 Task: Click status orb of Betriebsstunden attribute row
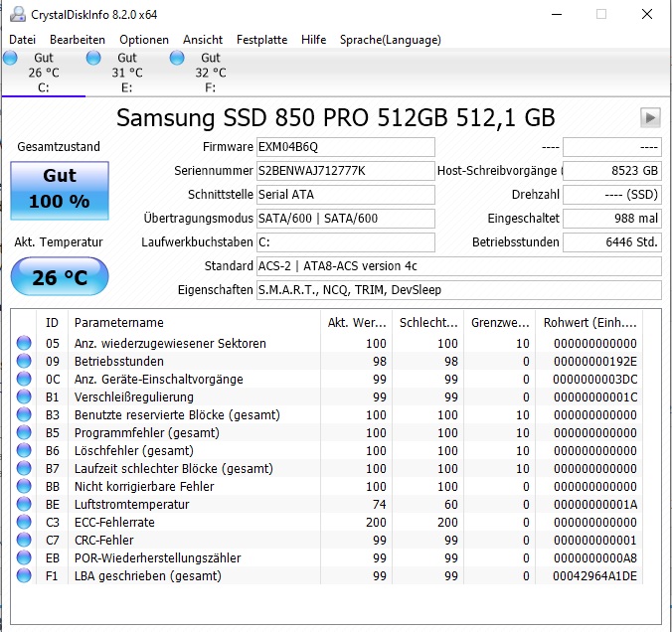24,361
